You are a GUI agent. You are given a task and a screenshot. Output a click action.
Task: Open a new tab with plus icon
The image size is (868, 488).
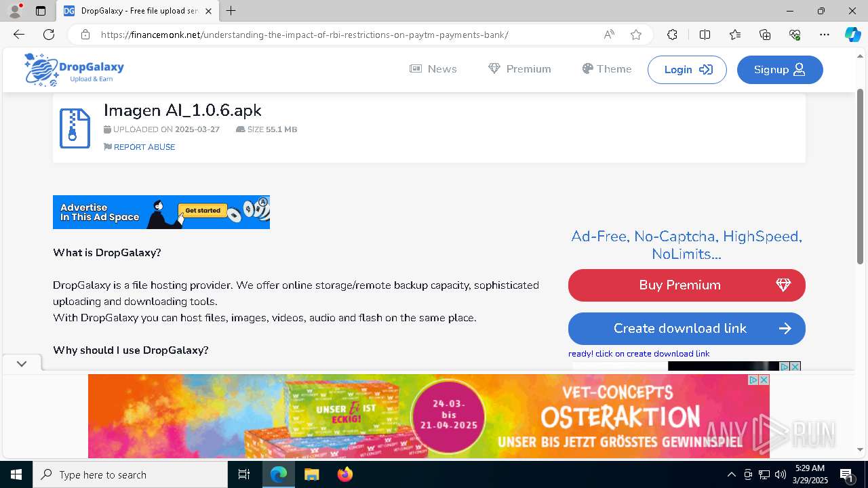point(231,11)
